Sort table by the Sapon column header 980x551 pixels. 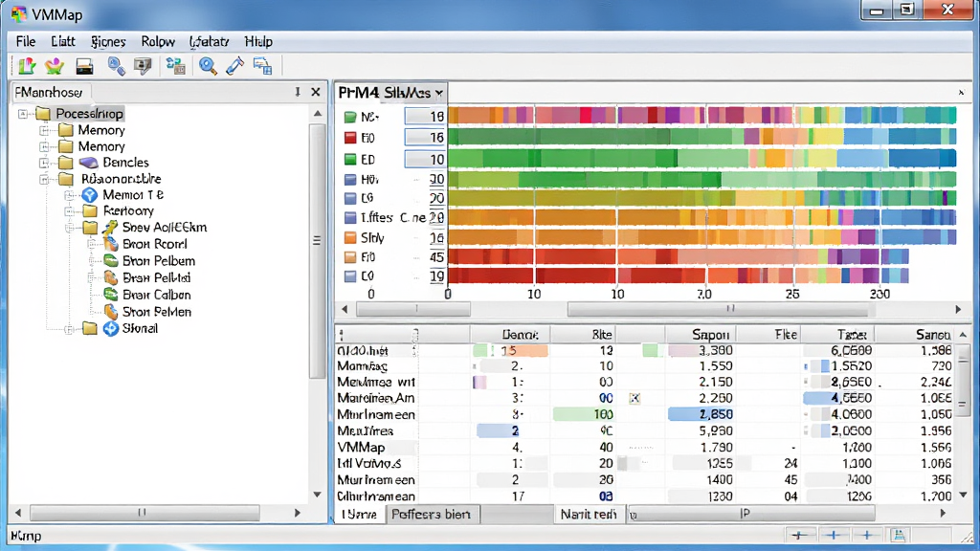tap(701, 334)
